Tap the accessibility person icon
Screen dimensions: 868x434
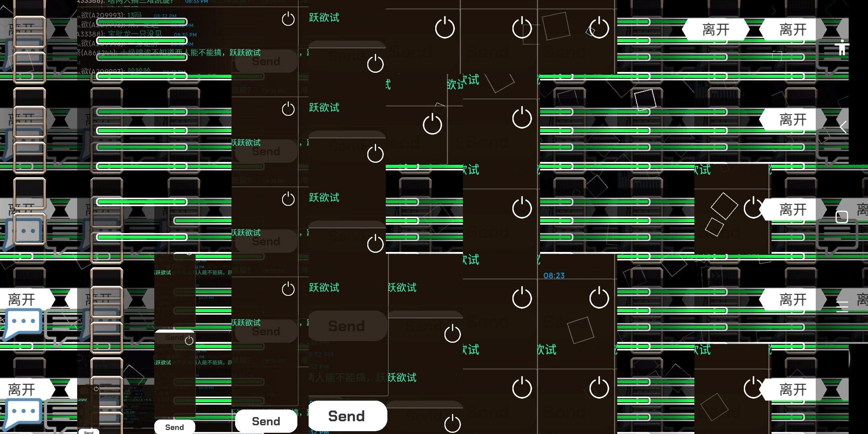(842, 47)
